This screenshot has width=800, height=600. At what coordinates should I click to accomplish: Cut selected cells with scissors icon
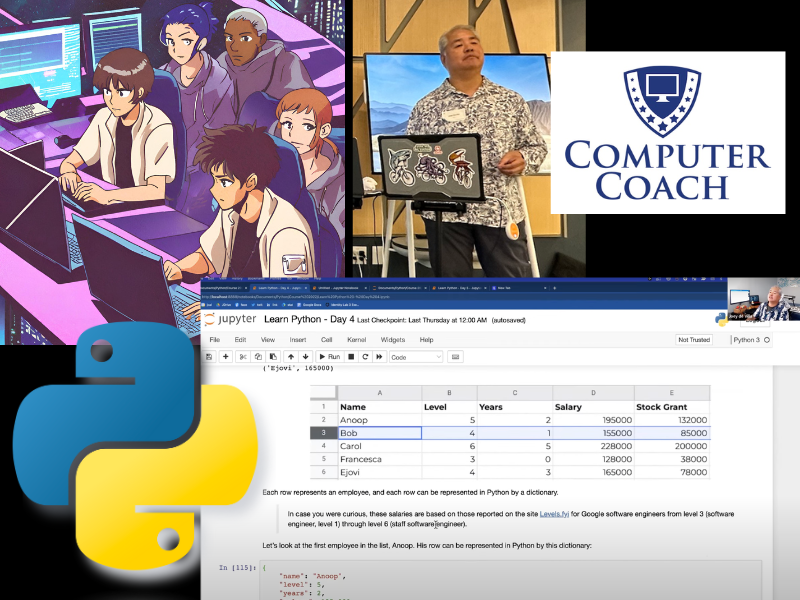pyautogui.click(x=243, y=357)
